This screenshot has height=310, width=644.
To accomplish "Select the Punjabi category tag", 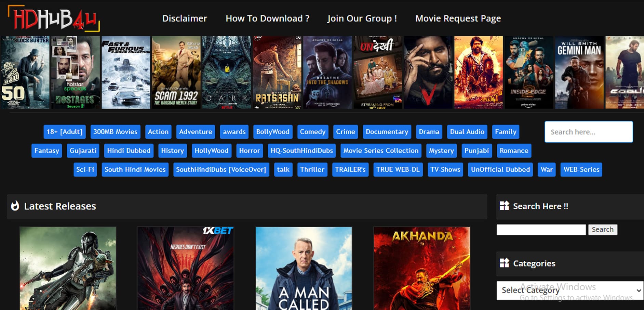I will point(477,151).
